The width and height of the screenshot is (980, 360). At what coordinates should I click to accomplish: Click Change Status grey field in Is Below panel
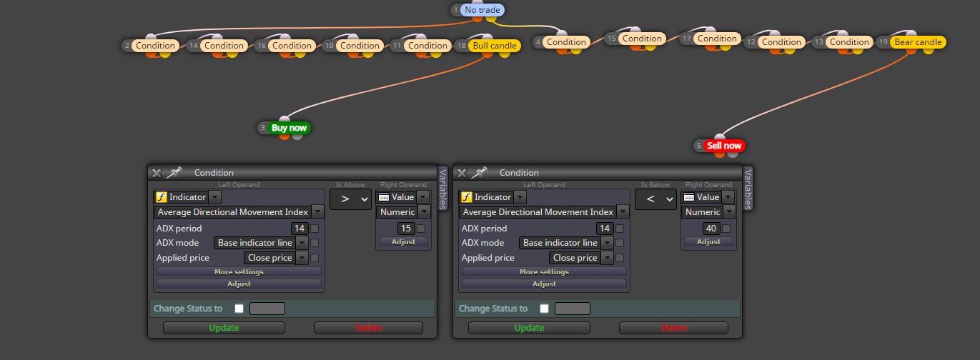point(573,309)
